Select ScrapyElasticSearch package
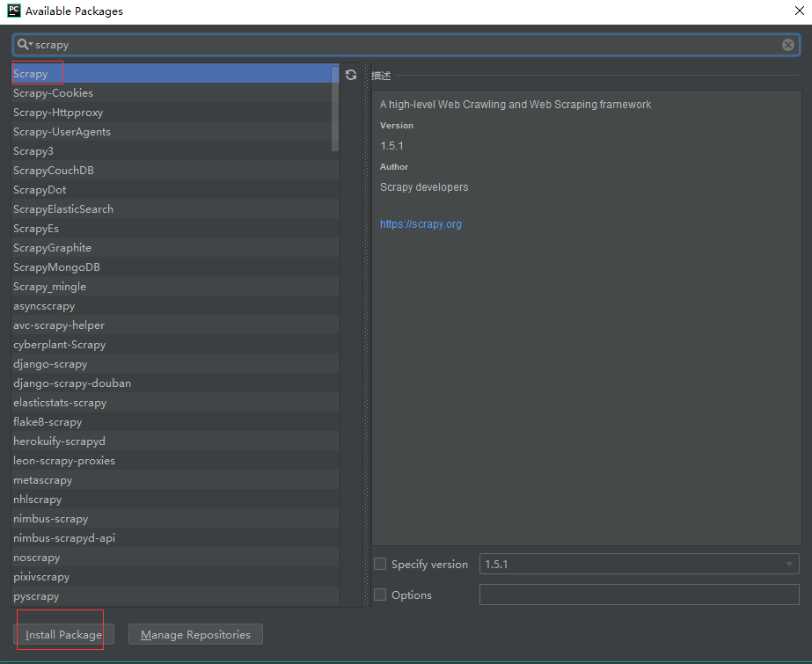 [175, 209]
